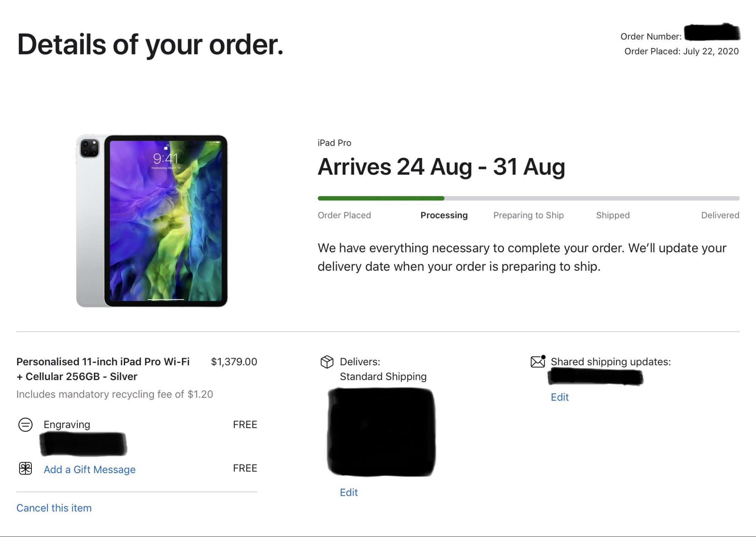The image size is (756, 537).
Task: Open the Add a Gift Message link
Action: coord(90,469)
